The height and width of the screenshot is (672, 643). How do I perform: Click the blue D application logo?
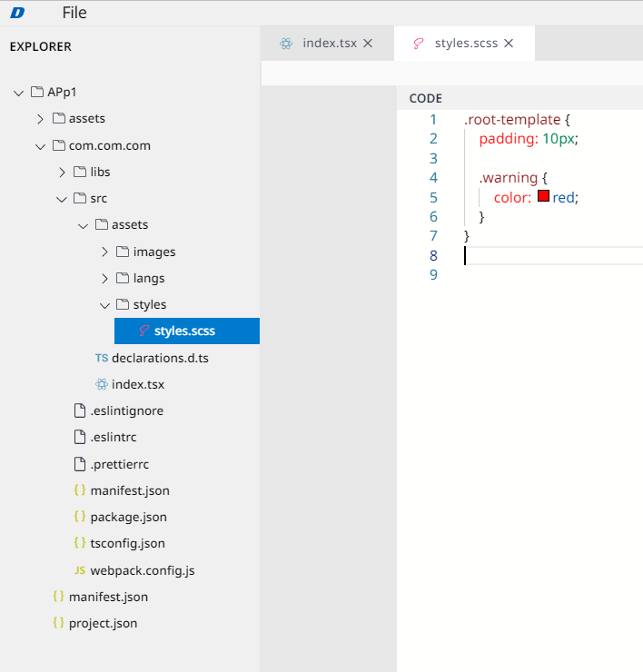17,13
